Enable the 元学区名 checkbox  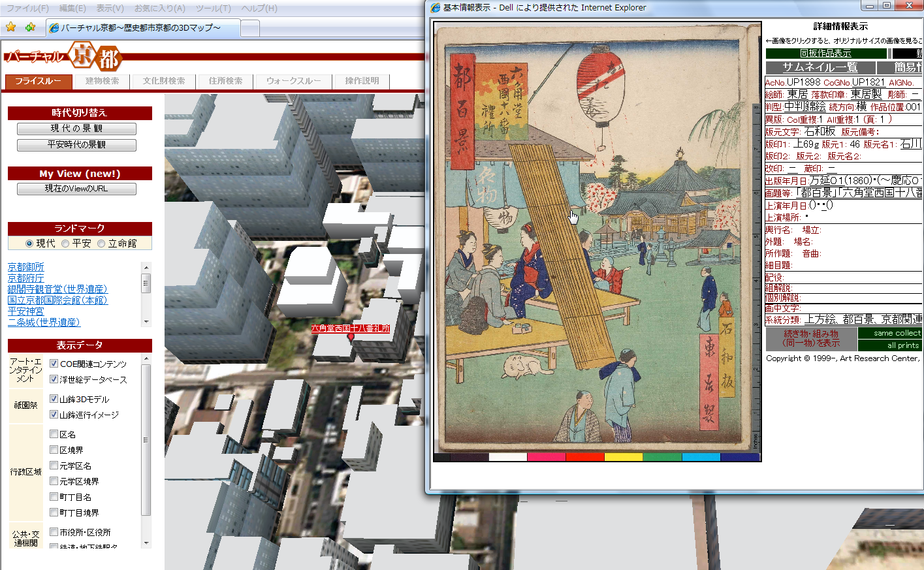click(x=54, y=466)
